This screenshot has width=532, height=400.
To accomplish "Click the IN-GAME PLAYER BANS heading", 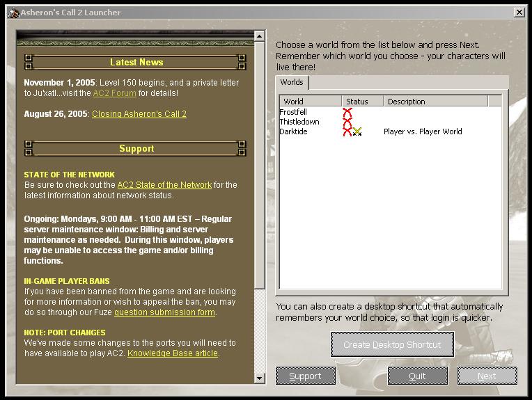I will 67,281.
